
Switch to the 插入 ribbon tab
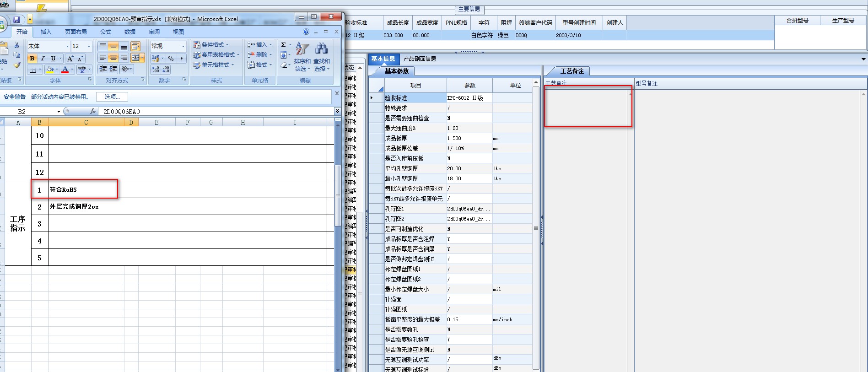(x=46, y=32)
